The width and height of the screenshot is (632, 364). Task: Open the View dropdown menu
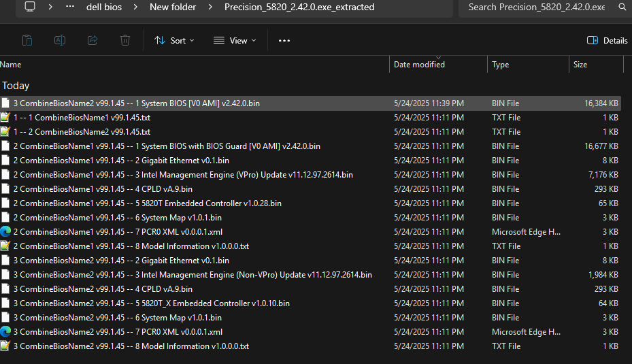(x=235, y=40)
